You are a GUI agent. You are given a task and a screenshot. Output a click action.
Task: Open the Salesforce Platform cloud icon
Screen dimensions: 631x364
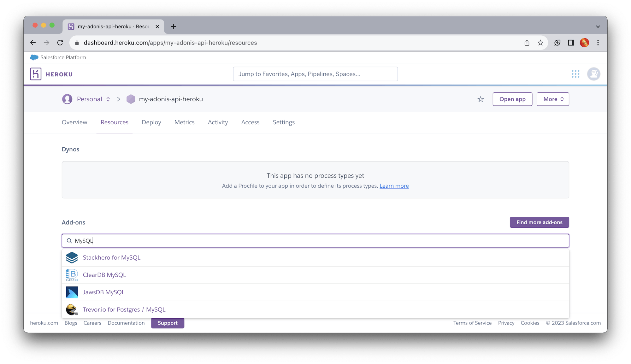pyautogui.click(x=33, y=57)
